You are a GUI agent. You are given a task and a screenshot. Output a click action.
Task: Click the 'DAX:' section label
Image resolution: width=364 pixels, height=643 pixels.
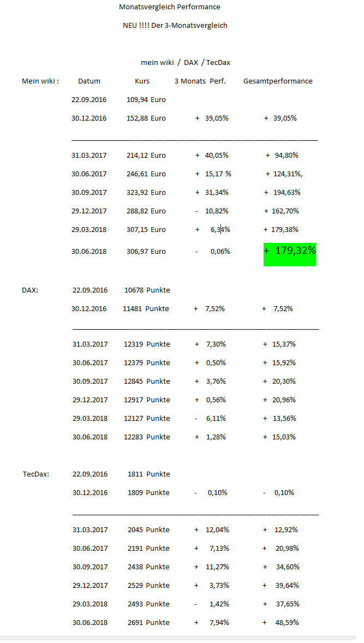click(30, 290)
